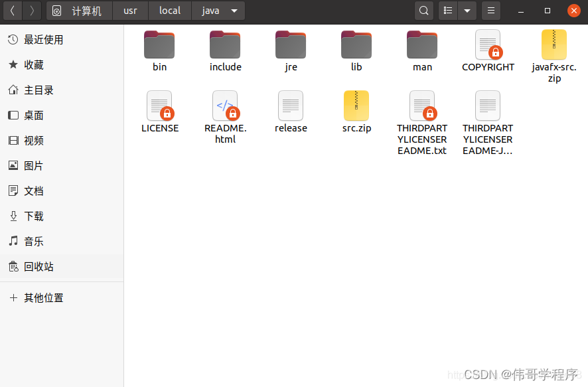Select the THIRDPARTYLICENSEREADME-J... file icon
Image resolution: width=588 pixels, height=387 pixels.
point(488,106)
